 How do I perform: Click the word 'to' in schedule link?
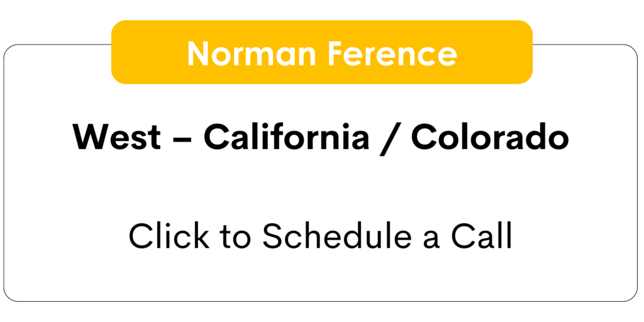click(x=235, y=236)
